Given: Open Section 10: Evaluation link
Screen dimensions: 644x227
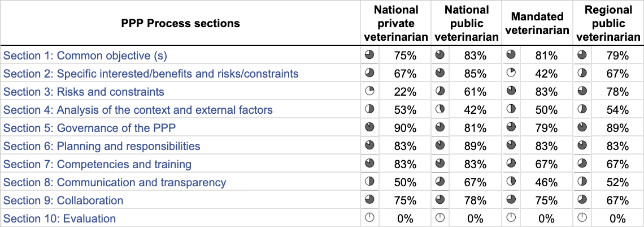Looking at the screenshot, I should [60, 219].
